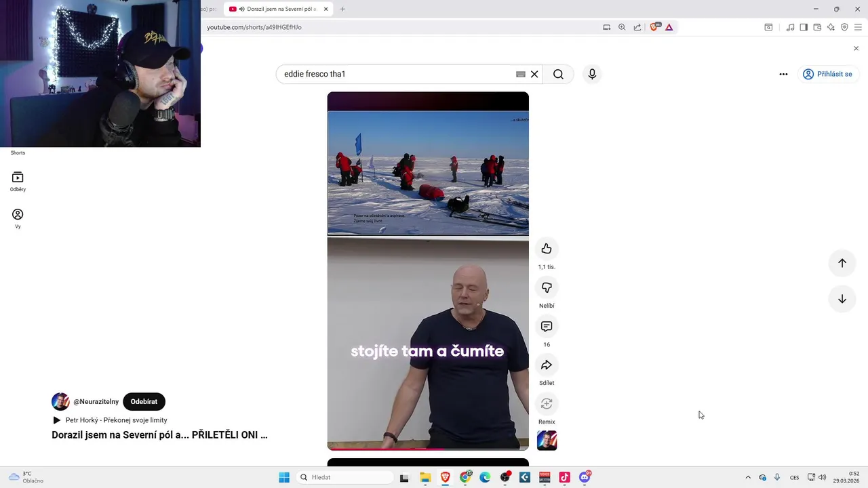Open Brave VPN shield icon
The width and height of the screenshot is (868, 488).
[844, 27]
